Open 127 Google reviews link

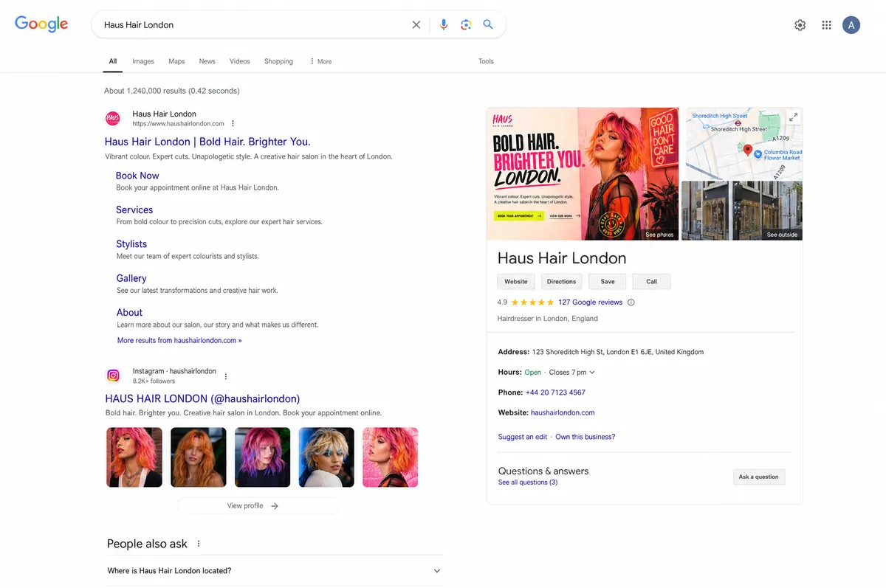[590, 302]
